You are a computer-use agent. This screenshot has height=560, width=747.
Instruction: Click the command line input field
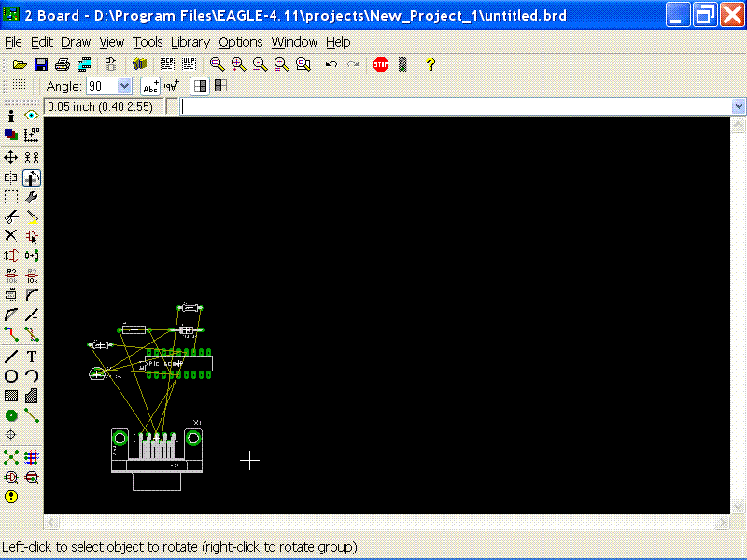pos(456,106)
